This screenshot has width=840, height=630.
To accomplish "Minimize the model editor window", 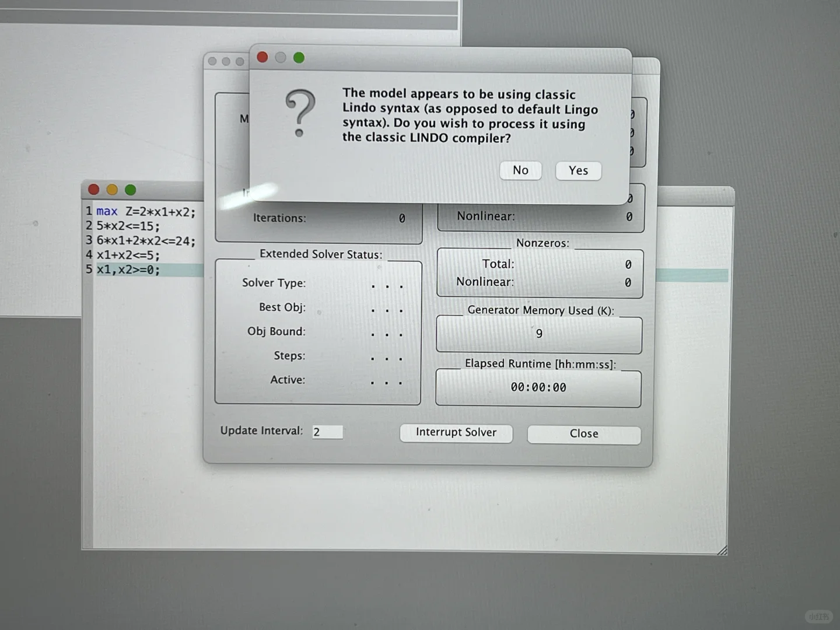I will click(x=112, y=190).
